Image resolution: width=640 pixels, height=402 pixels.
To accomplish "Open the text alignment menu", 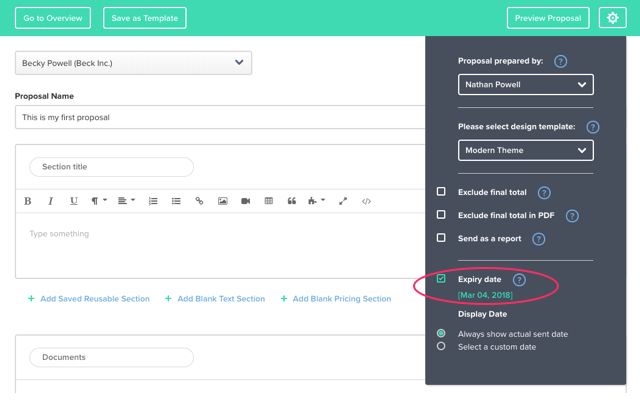I will 126,201.
